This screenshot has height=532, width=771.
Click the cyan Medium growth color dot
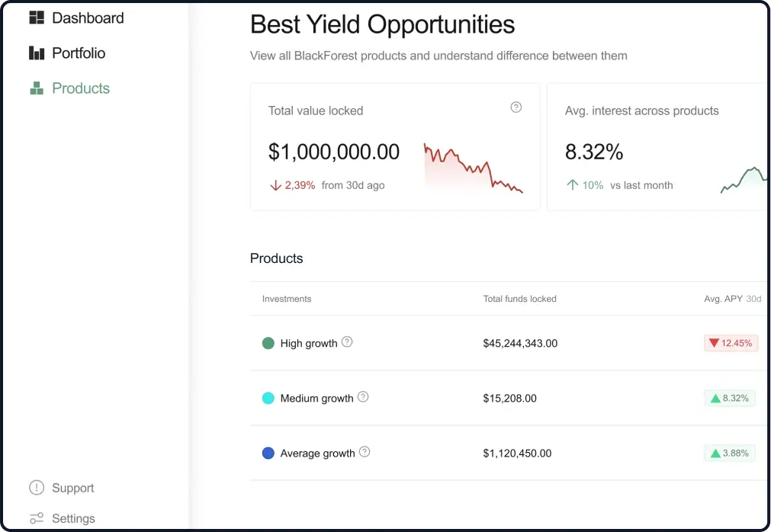268,398
